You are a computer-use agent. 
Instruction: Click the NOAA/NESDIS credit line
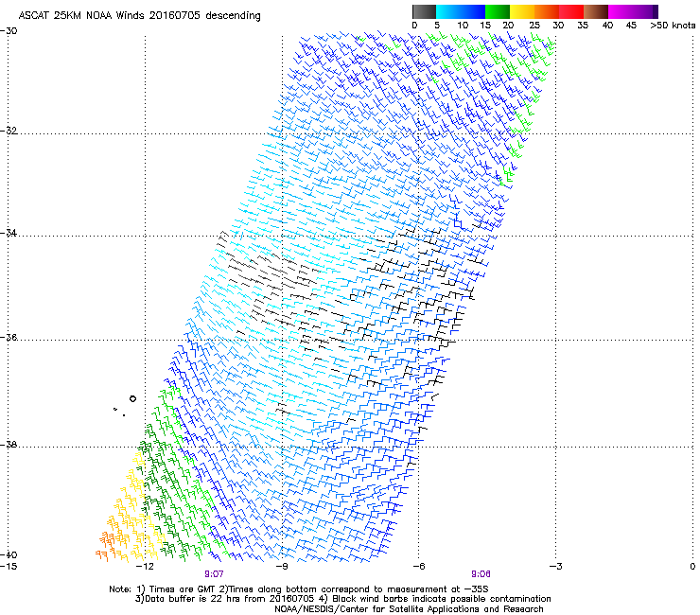[x=409, y=609]
